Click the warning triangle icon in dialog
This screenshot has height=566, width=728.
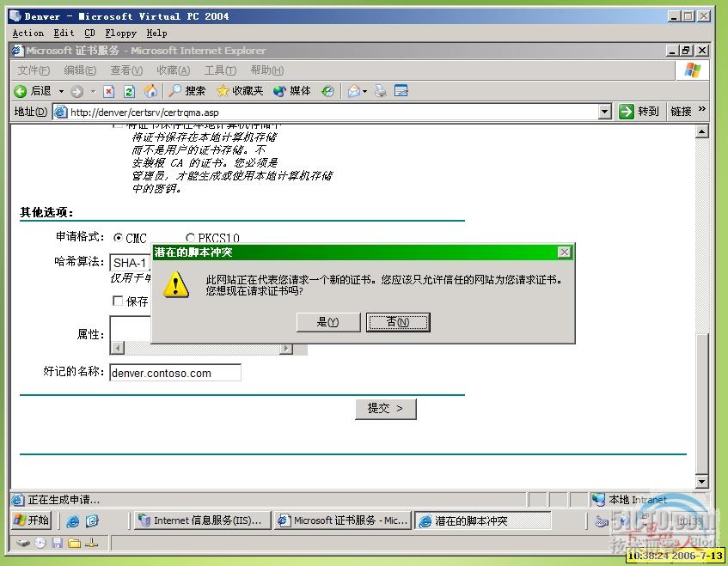tap(176, 284)
